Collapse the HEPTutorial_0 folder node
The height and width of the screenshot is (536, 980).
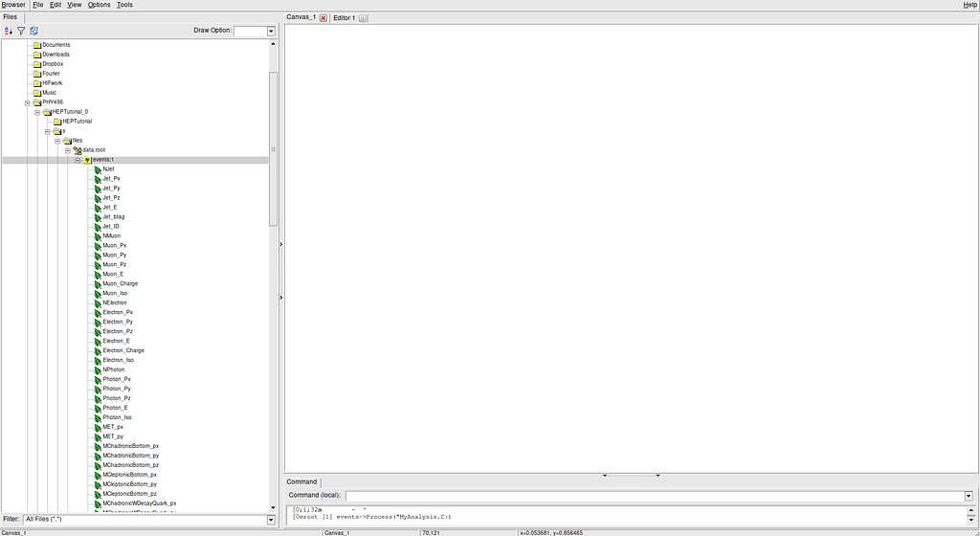click(37, 112)
